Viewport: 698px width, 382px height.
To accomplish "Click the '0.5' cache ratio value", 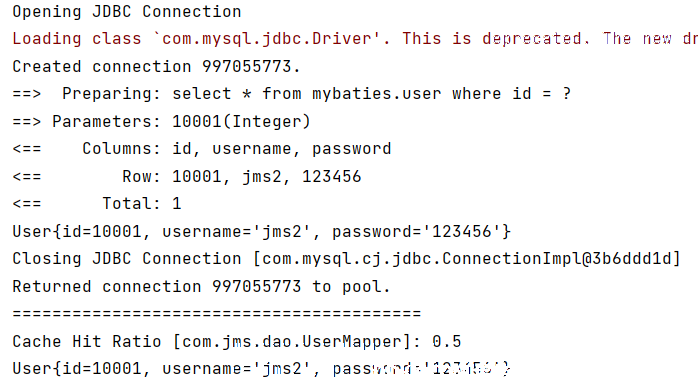I will (446, 342).
